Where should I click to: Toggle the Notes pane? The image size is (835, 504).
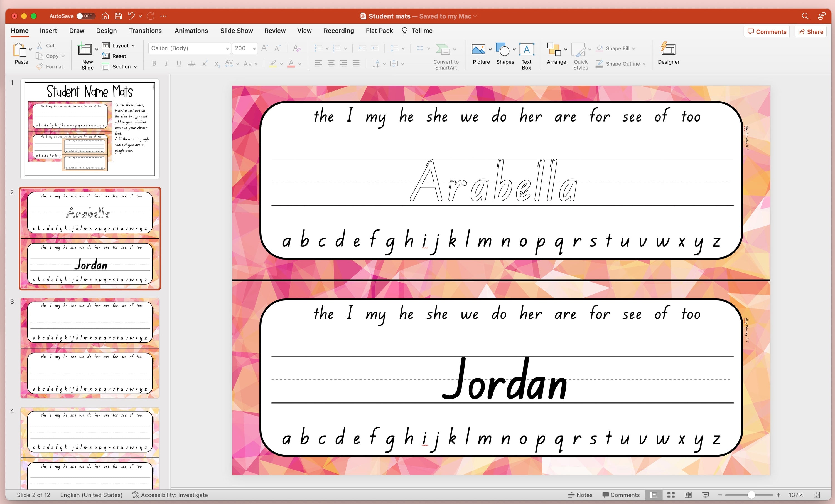(x=581, y=495)
